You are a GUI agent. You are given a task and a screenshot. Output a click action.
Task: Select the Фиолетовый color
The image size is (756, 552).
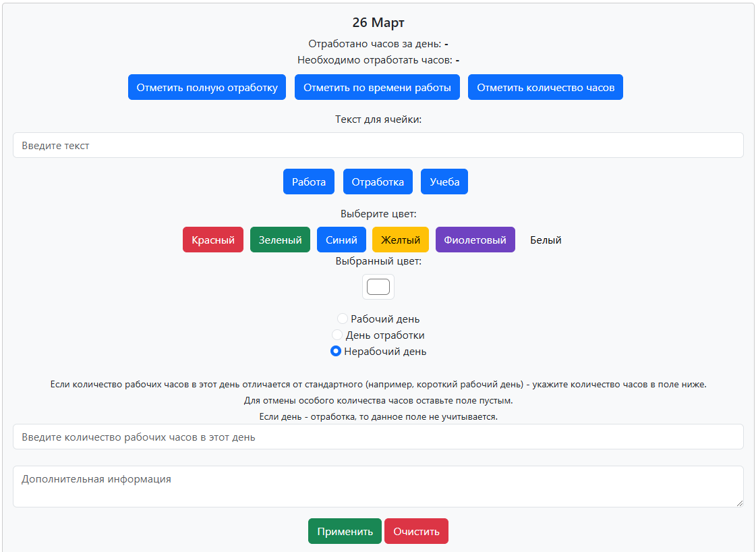[475, 240]
